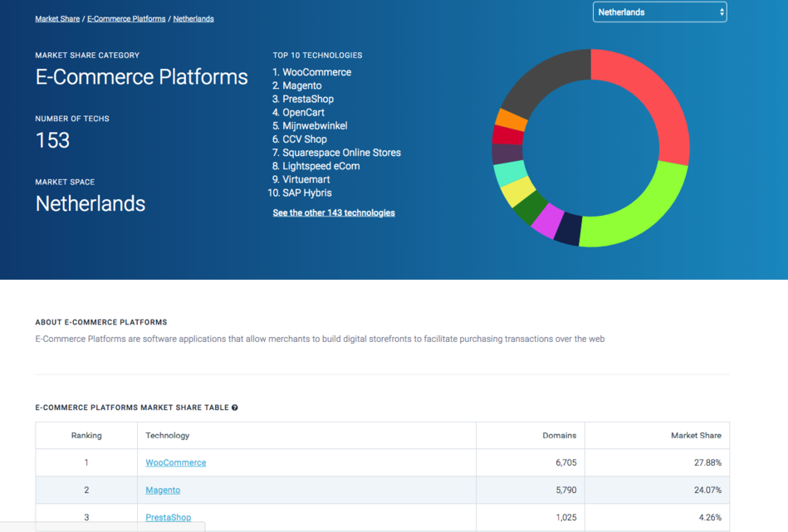Select the Netherlands breadcrumb link
The image size is (788, 532).
tap(193, 18)
